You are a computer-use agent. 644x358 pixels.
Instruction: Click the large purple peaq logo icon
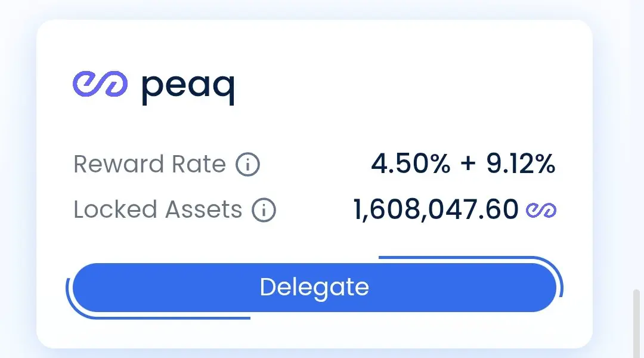[x=100, y=84]
